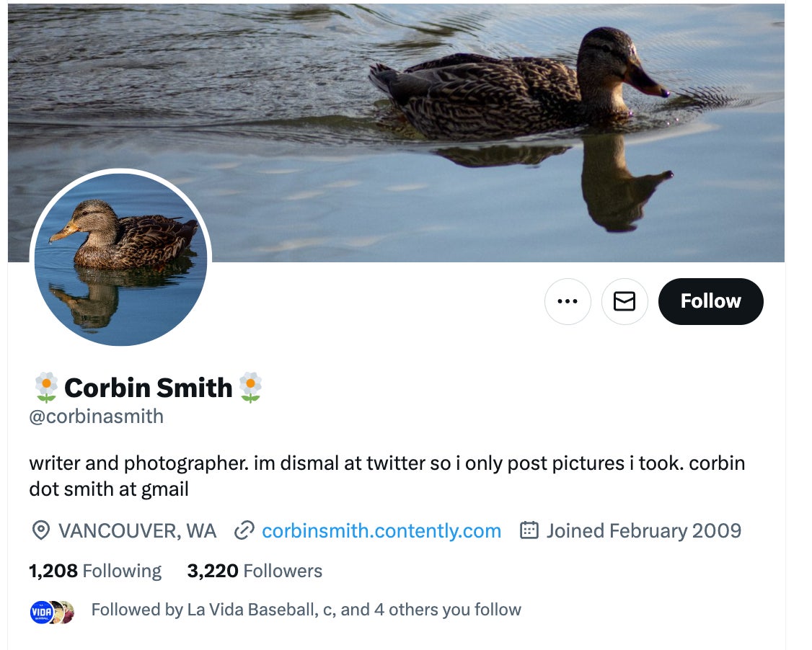Click the envelope message icon
This screenshot has height=650, width=812.
pos(625,301)
